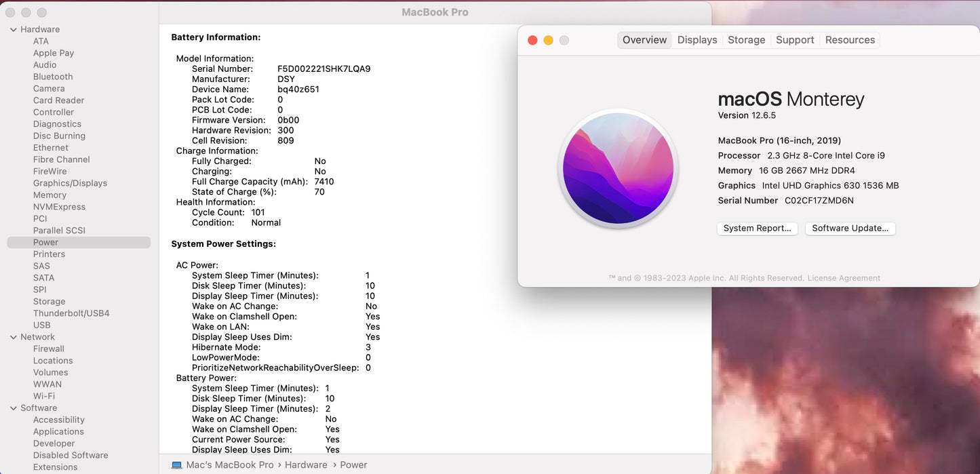Image resolution: width=980 pixels, height=474 pixels.
Task: Click the System Report button
Action: [757, 228]
